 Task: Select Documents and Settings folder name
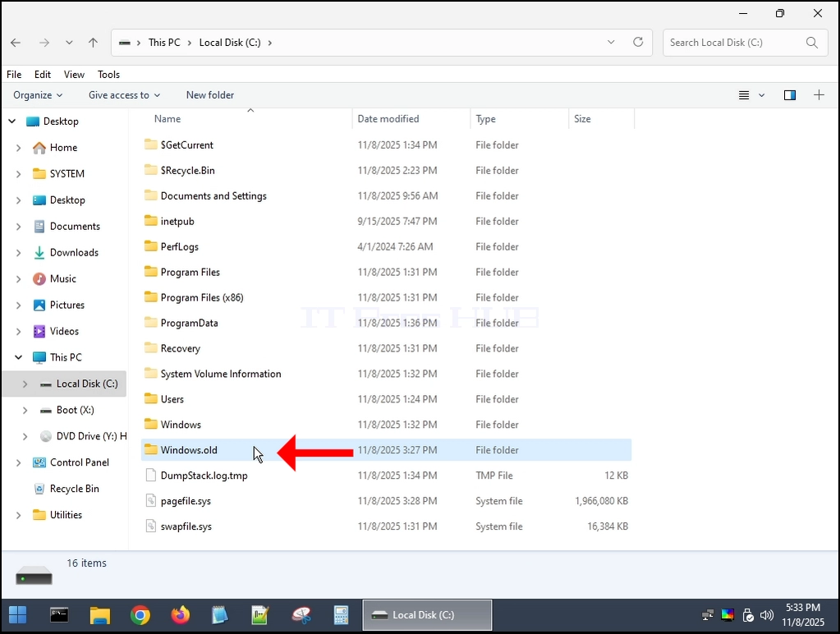pos(213,196)
